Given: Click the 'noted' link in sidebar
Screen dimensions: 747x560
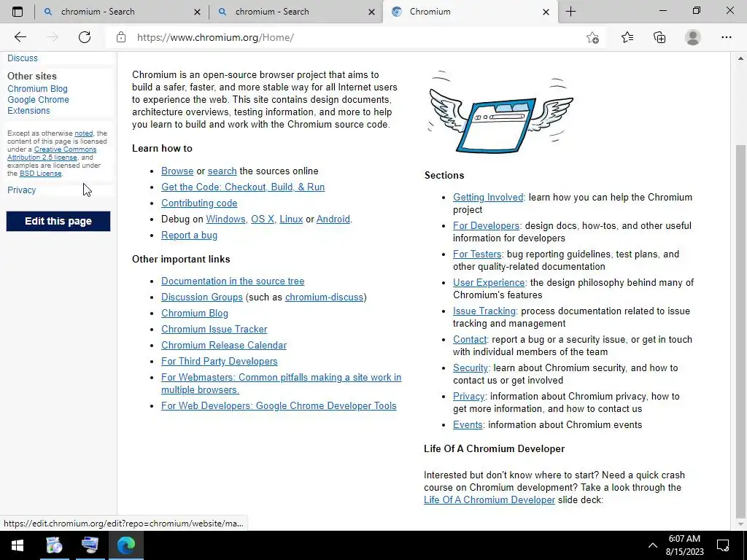Looking at the screenshot, I should (x=83, y=133).
